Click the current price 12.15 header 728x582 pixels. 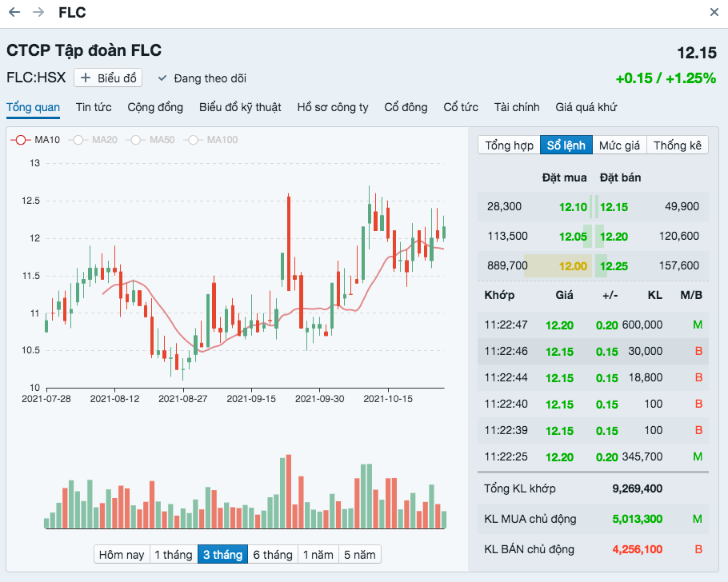coord(697,53)
